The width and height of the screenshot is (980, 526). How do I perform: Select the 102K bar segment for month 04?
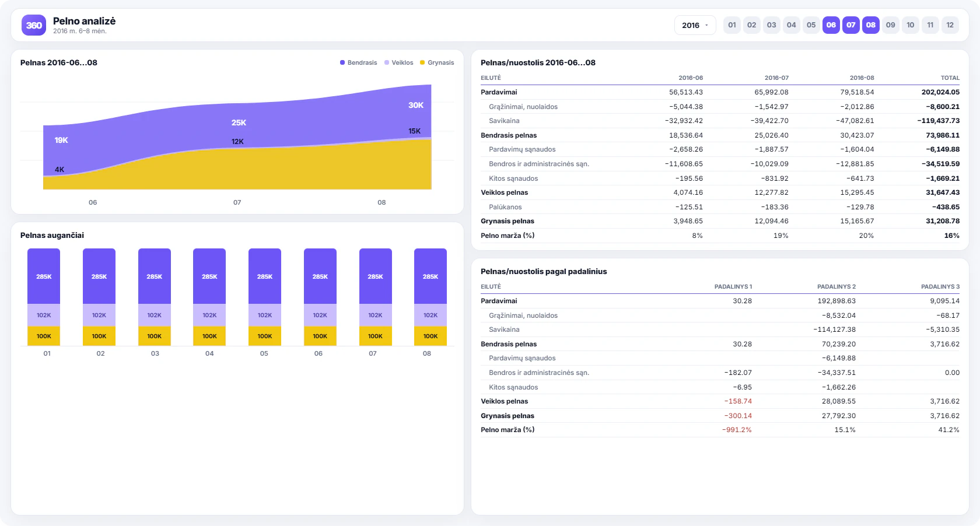tap(209, 315)
